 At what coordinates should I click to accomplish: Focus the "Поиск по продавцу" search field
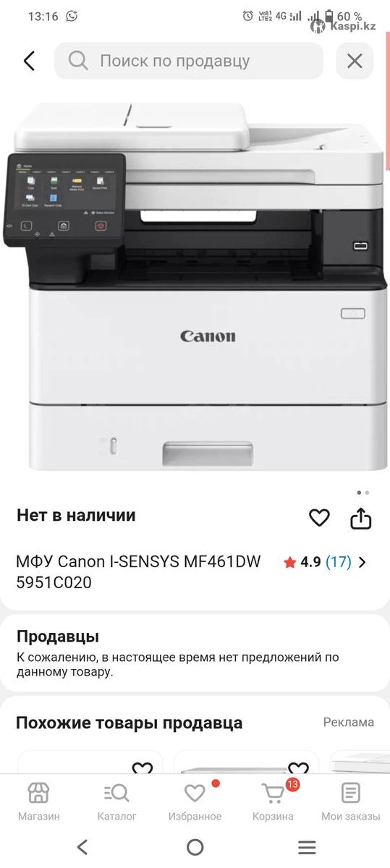(189, 61)
